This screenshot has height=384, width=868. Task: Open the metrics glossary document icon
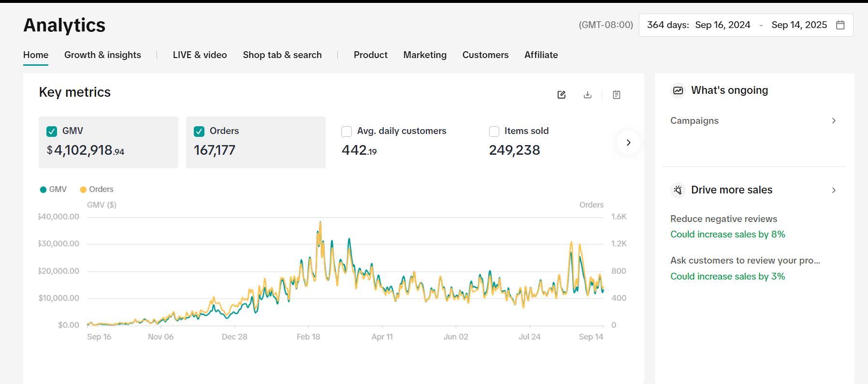pos(616,95)
